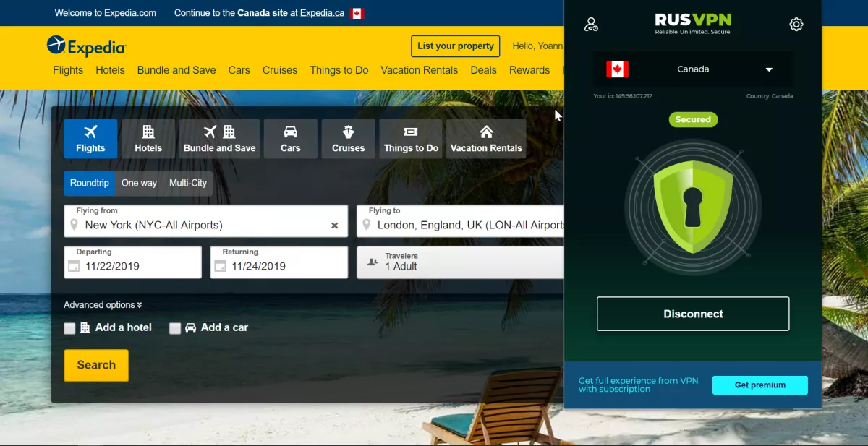Choose the Roundtrip option
The height and width of the screenshot is (446, 868).
(x=90, y=183)
